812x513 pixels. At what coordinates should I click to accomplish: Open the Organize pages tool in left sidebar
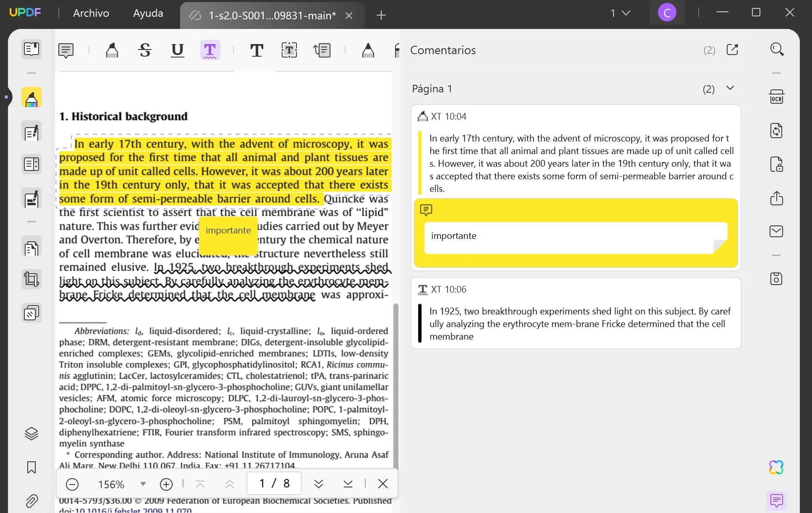[x=31, y=164]
